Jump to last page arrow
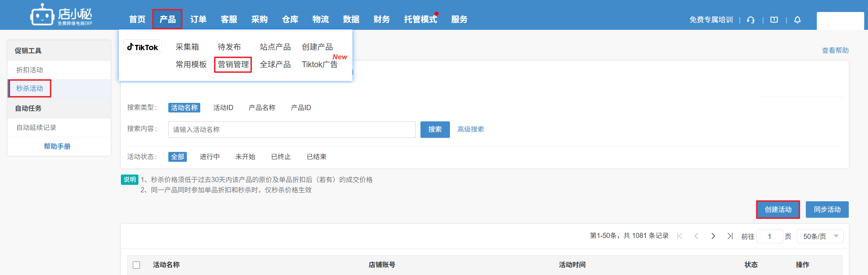 point(730,236)
